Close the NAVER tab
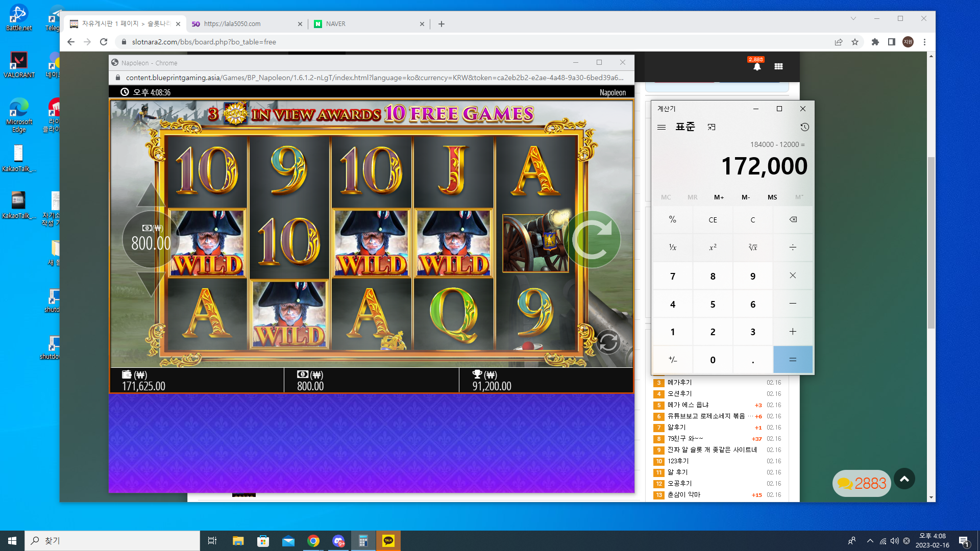This screenshot has width=980, height=551. (422, 24)
